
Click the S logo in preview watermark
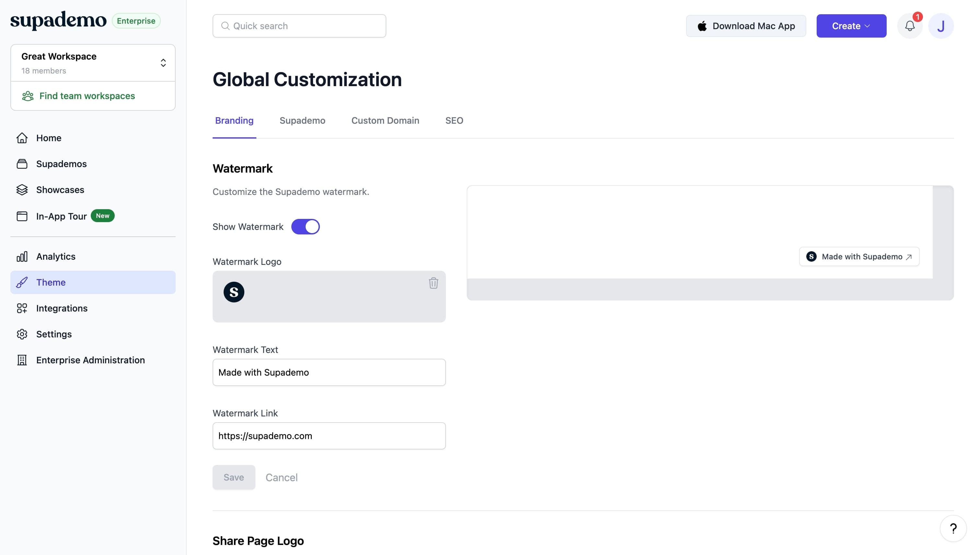(811, 256)
